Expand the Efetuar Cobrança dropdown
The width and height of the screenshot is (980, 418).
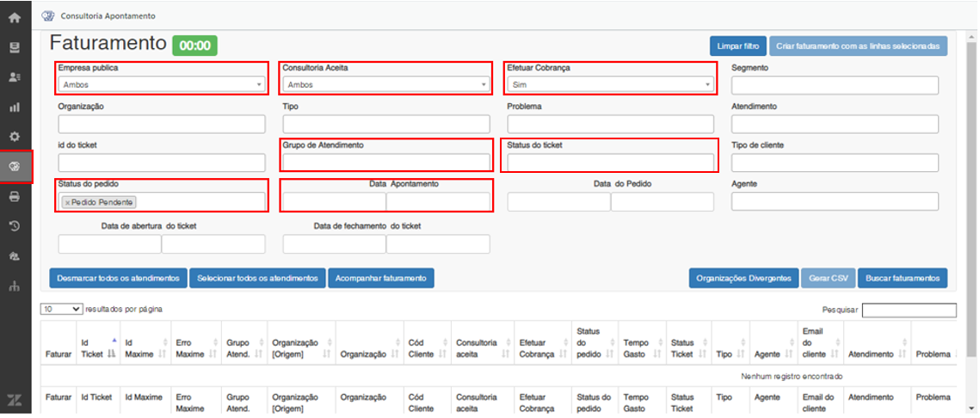tap(610, 84)
